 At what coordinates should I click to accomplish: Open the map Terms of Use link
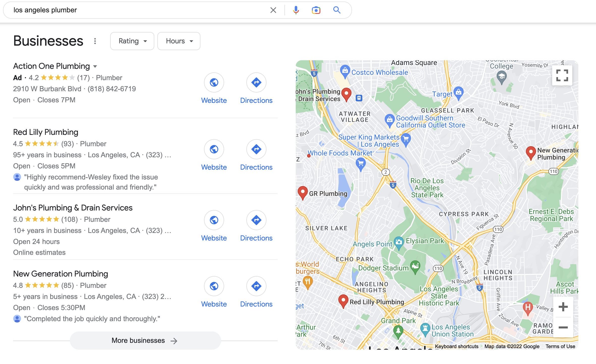tap(560, 346)
